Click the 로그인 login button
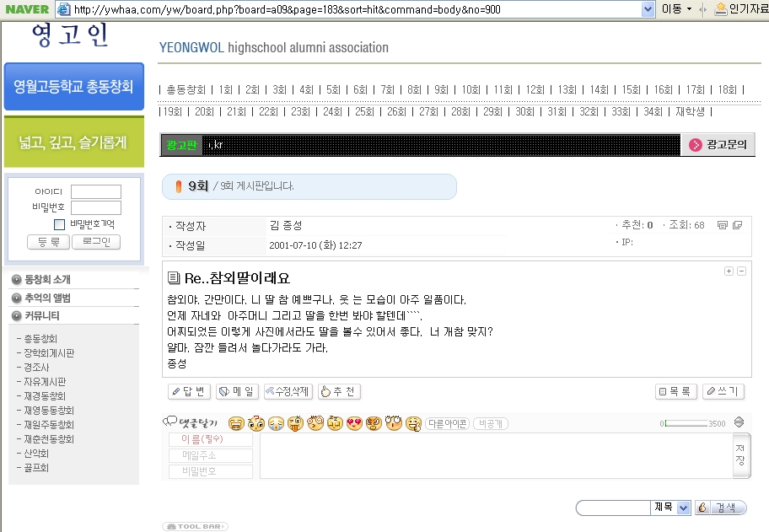Image resolution: width=769 pixels, height=532 pixels. pos(96,242)
